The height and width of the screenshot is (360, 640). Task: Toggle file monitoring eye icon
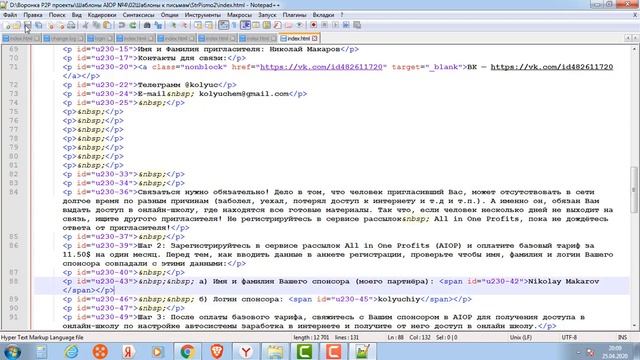(300, 25)
